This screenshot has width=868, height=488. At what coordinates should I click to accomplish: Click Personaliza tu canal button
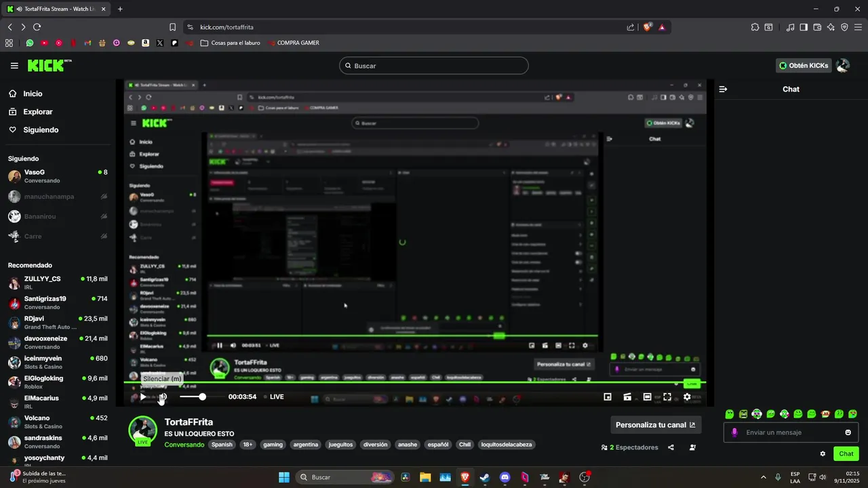(656, 425)
